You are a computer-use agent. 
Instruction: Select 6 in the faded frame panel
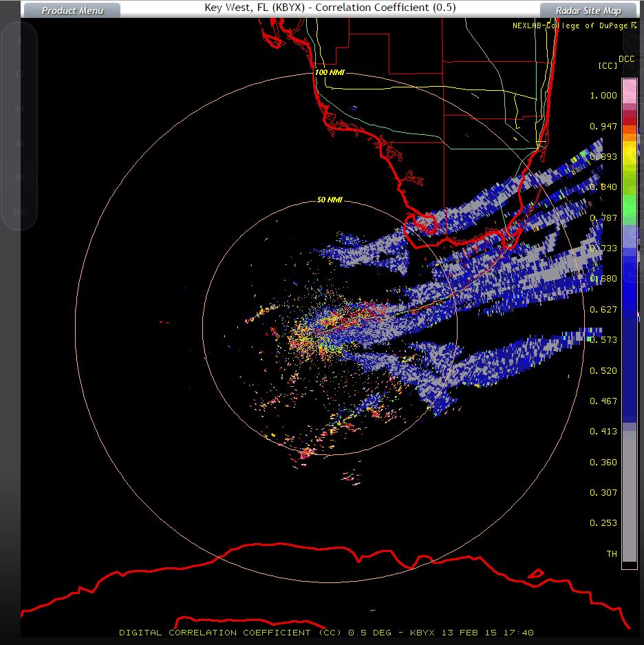(x=19, y=41)
